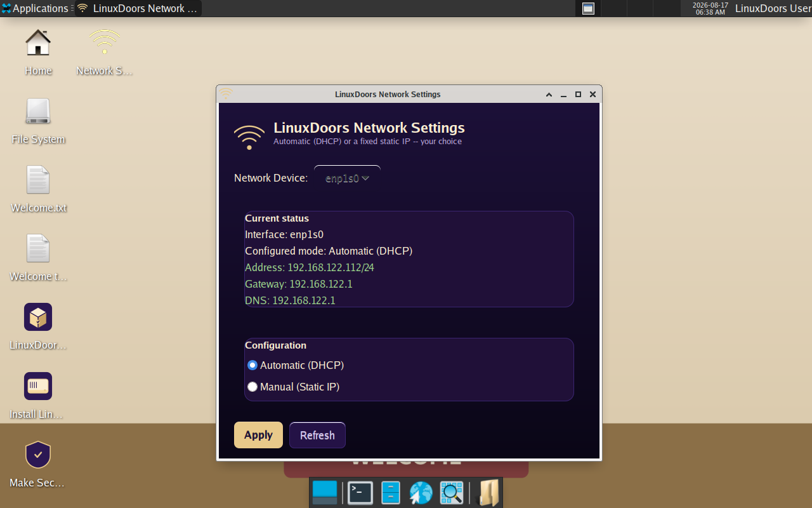The image size is (812, 508).
Task: Open the Applications menu
Action: coord(35,8)
